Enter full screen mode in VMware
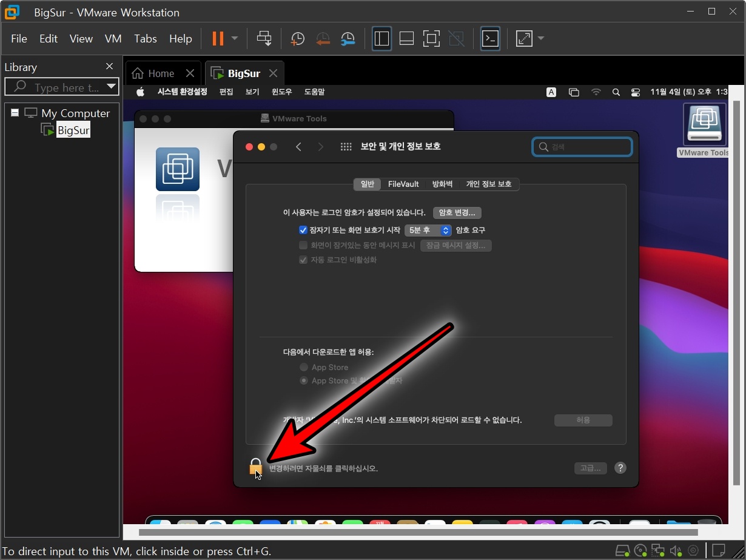The width and height of the screenshot is (746, 560). point(431,39)
